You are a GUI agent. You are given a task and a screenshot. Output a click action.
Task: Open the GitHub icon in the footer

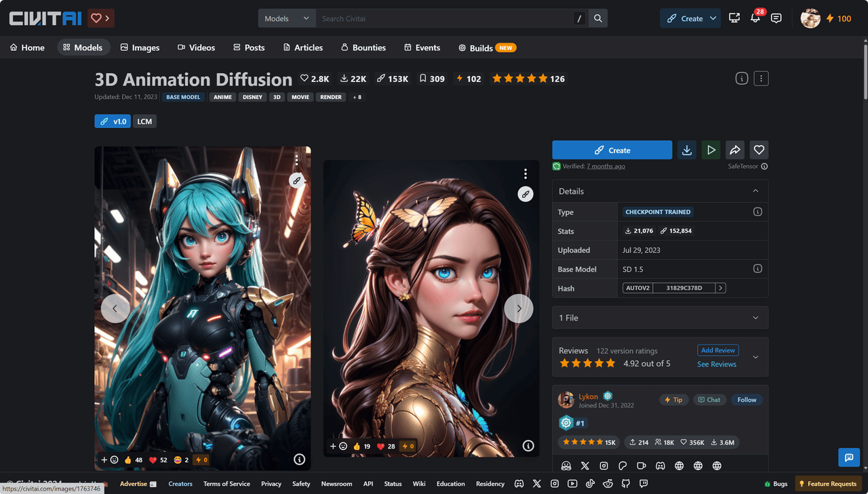(625, 484)
